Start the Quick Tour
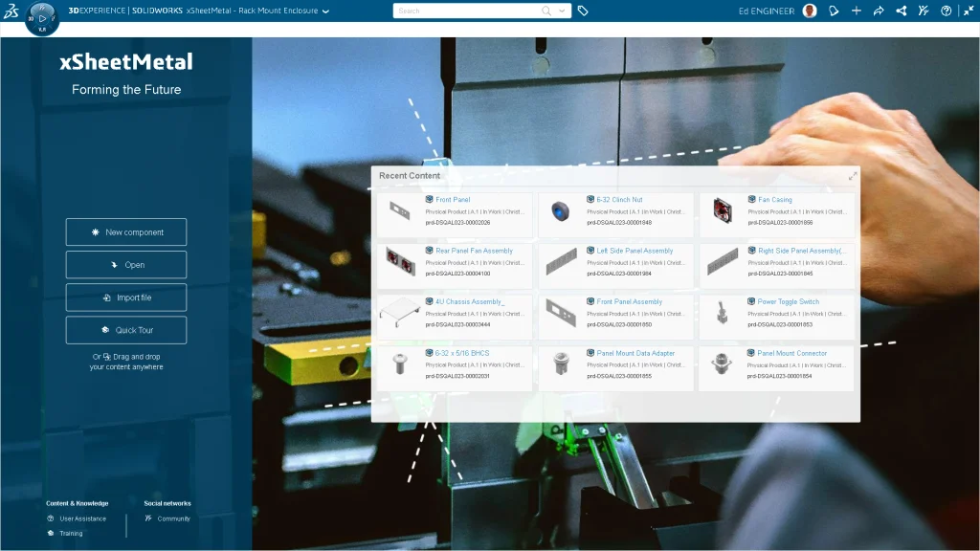Viewport: 980px width, 551px height. (126, 330)
